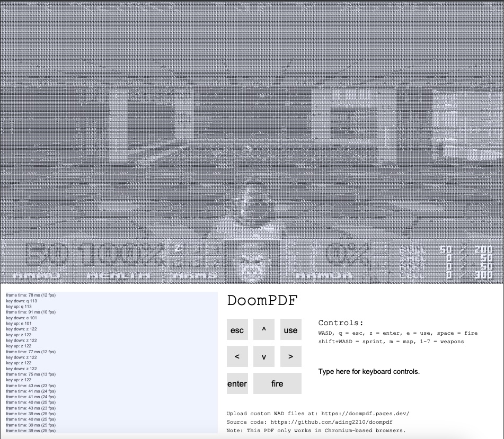Click the CELL 0 / 300 ammo row
Image resolution: width=504 pixels, height=439 pixels.
[446, 275]
